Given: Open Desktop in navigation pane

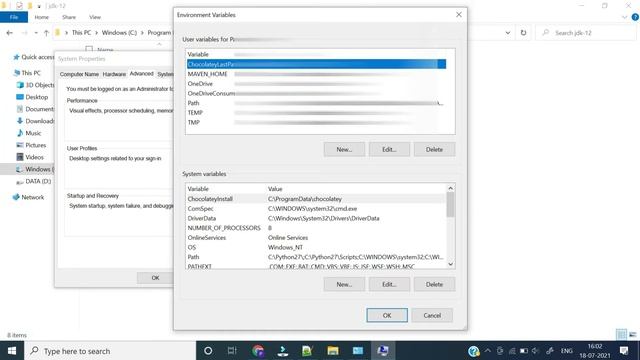Looking at the screenshot, I should click(32, 97).
